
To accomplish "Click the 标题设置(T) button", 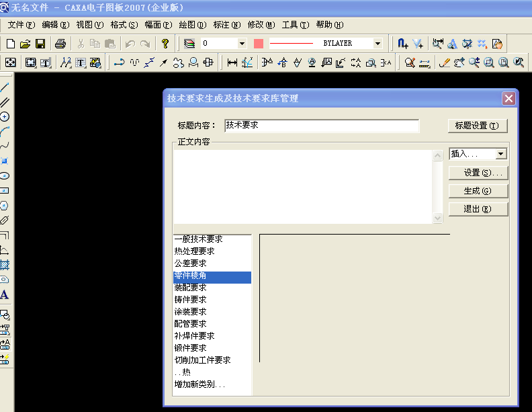I will 478,126.
